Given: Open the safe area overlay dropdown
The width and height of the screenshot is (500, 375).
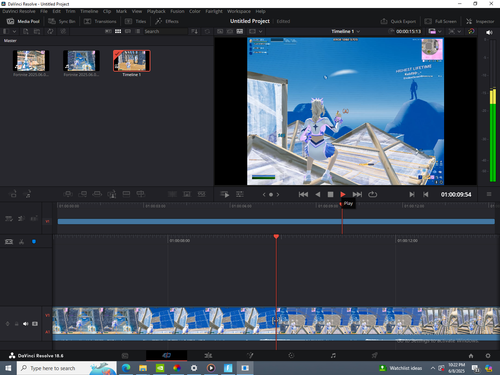Looking at the screenshot, I should click(455, 31).
